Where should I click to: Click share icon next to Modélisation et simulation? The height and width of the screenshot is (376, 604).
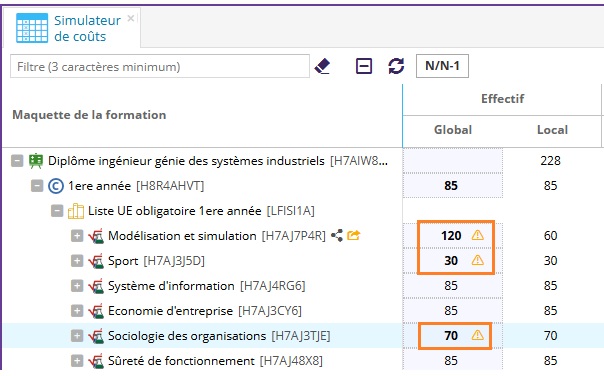(337, 235)
